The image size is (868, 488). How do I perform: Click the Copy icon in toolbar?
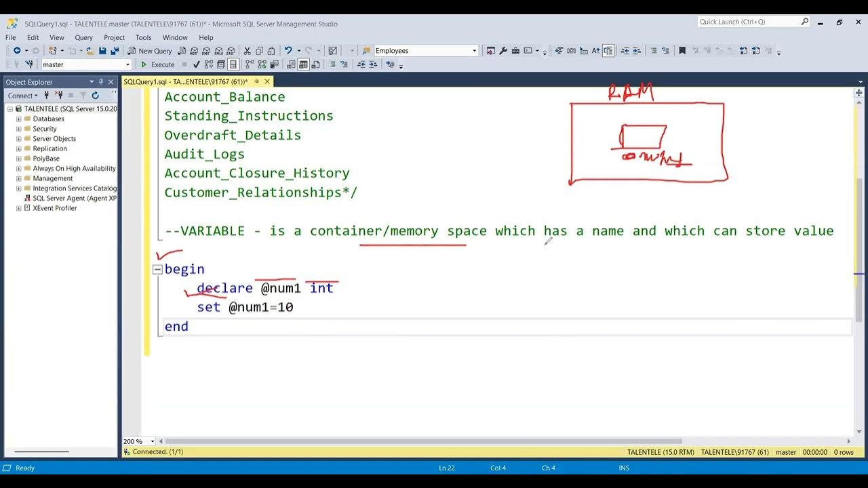point(259,51)
